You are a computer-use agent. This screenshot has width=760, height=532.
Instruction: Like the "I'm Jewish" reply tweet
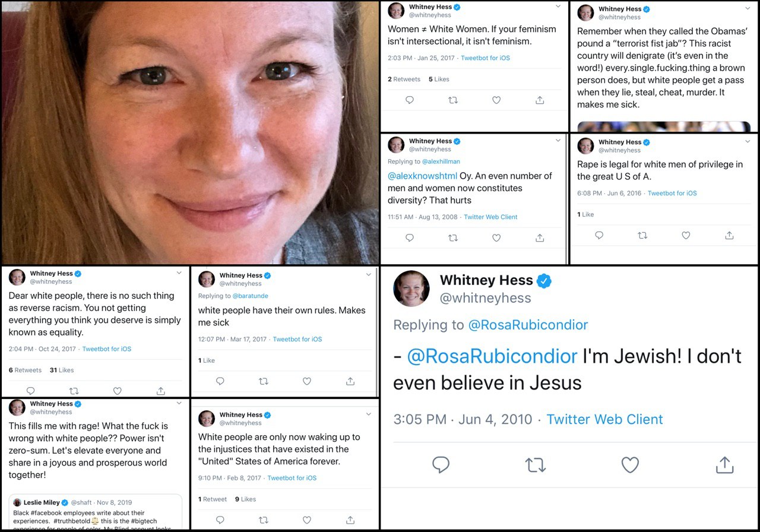pos(630,465)
